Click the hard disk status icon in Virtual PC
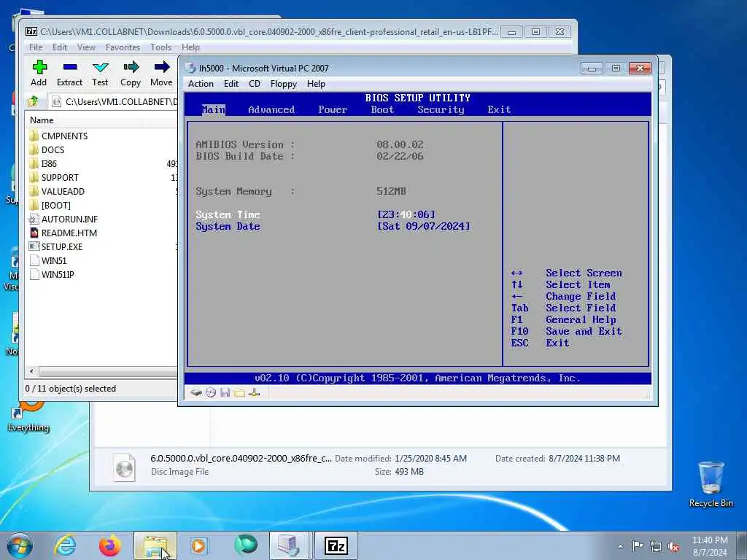The width and height of the screenshot is (747, 560). click(x=196, y=392)
